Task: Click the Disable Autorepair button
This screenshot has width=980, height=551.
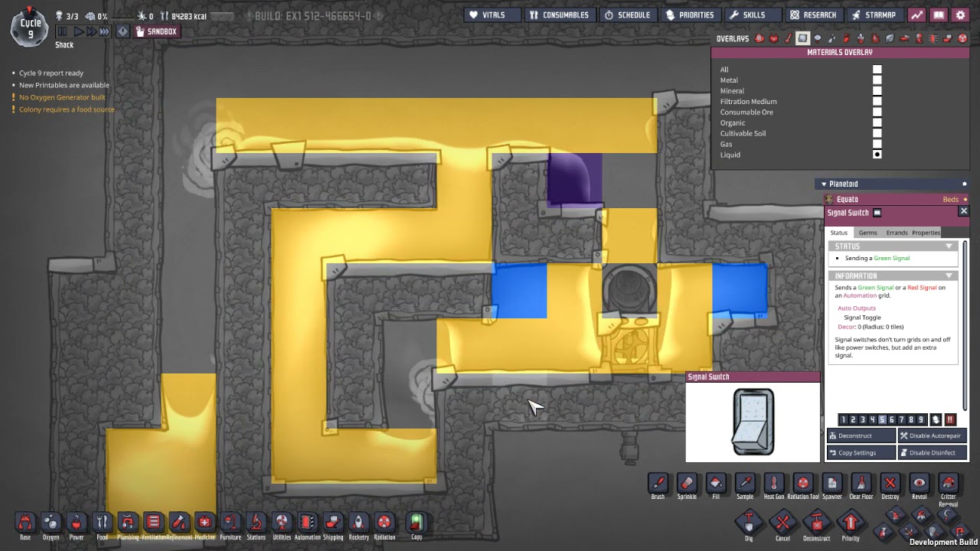Action: (x=932, y=435)
